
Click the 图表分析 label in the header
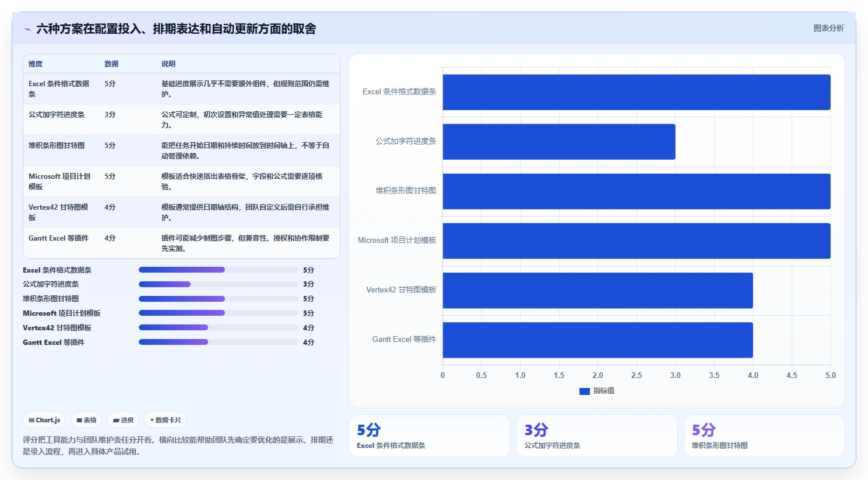(828, 28)
